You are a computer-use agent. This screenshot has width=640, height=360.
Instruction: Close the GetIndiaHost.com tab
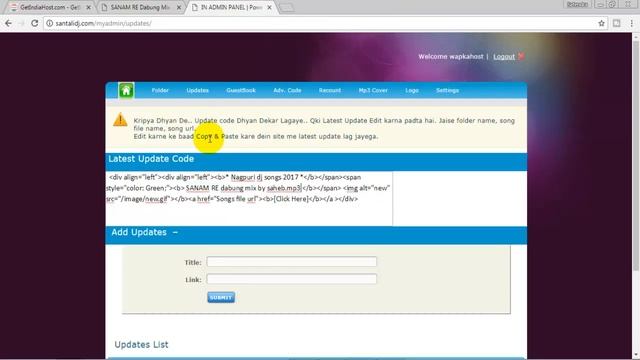click(89, 7)
